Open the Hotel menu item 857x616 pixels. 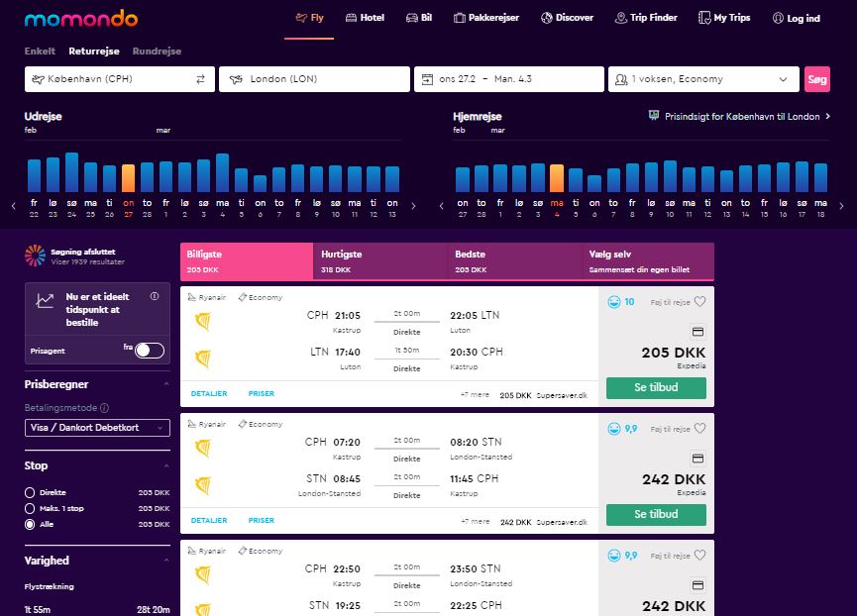(x=364, y=18)
